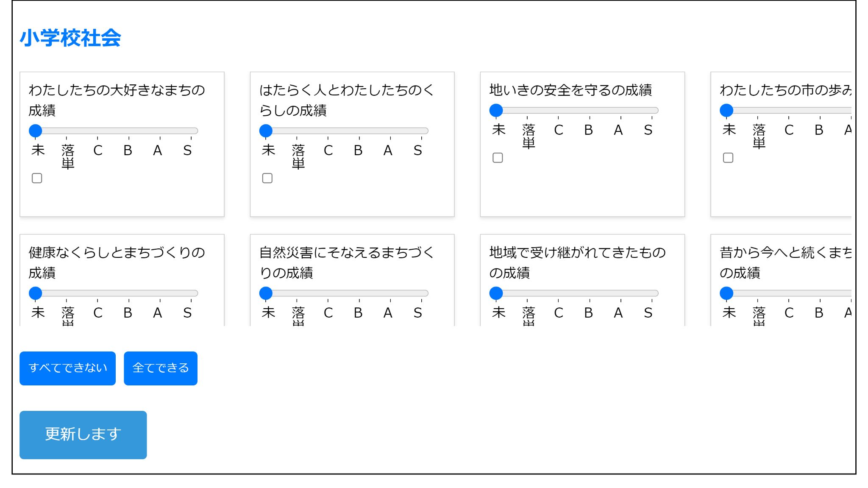Tick checkbox under わたしたちの市の歩み card
868x488 pixels.
pyautogui.click(x=728, y=158)
